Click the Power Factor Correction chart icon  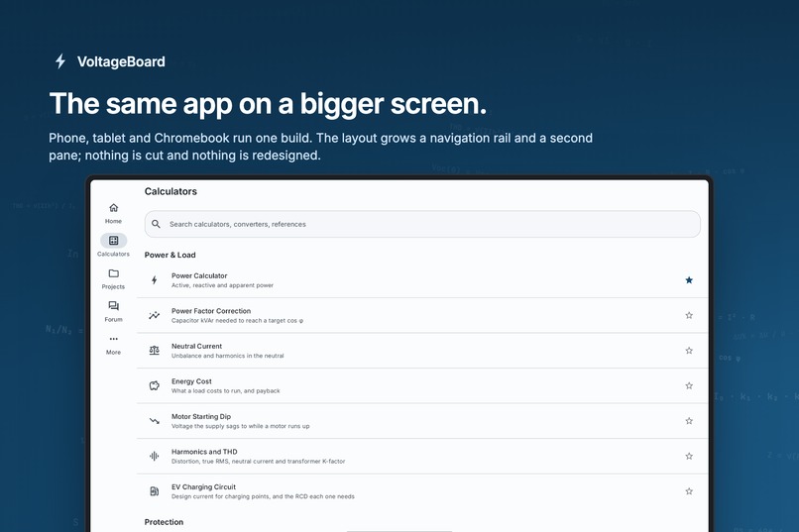click(x=154, y=315)
